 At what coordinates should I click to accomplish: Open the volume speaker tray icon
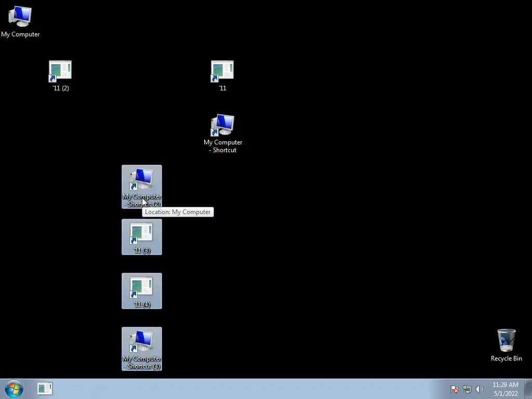pos(480,389)
